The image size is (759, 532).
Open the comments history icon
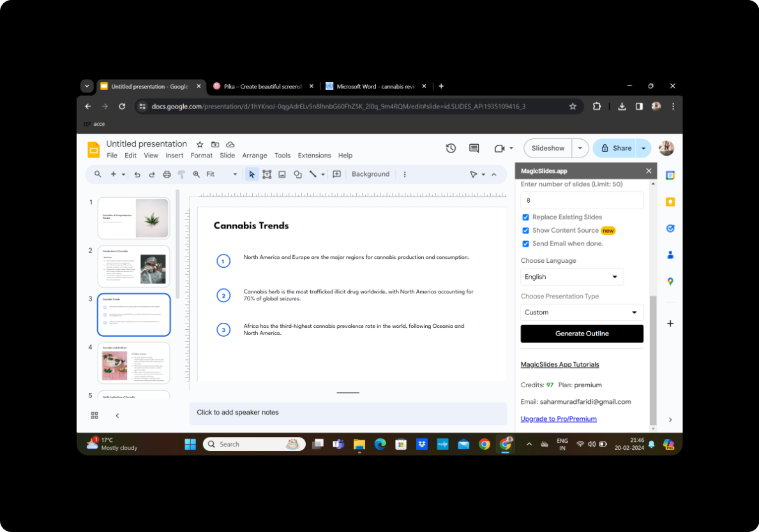point(474,149)
